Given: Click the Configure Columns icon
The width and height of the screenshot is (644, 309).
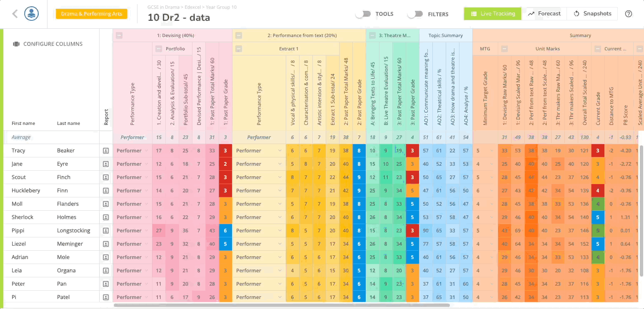Looking at the screenshot, I should click(17, 44).
